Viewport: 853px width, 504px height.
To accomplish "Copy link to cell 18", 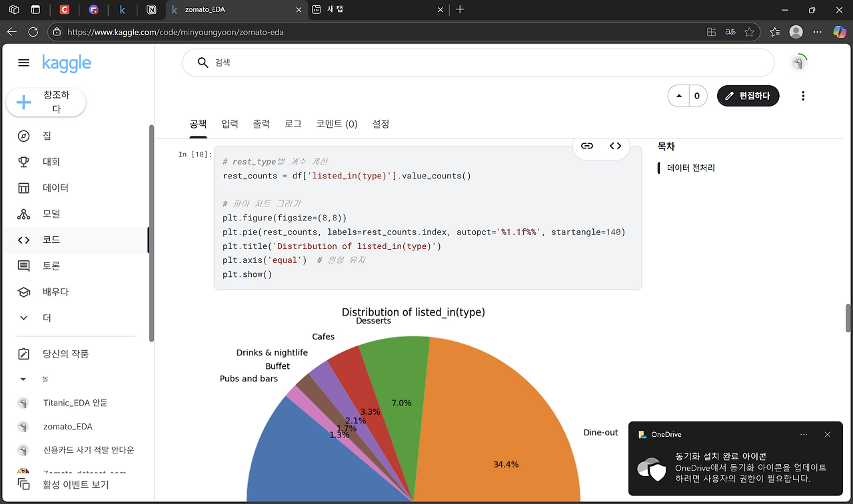I will 586,146.
